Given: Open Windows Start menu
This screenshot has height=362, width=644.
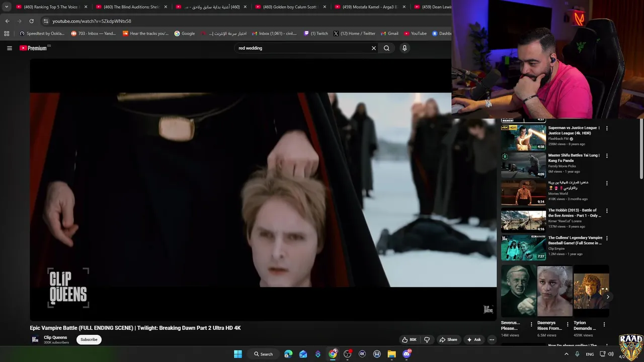Looking at the screenshot, I should click(x=238, y=354).
